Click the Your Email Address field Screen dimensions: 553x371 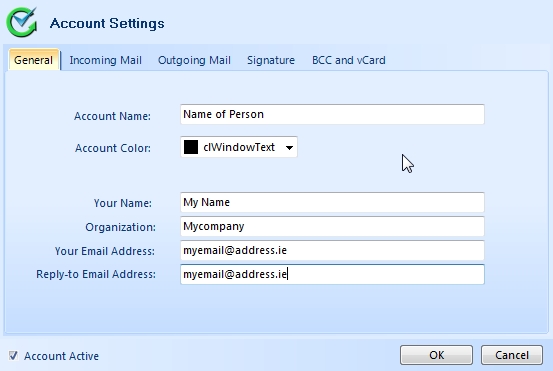click(332, 250)
